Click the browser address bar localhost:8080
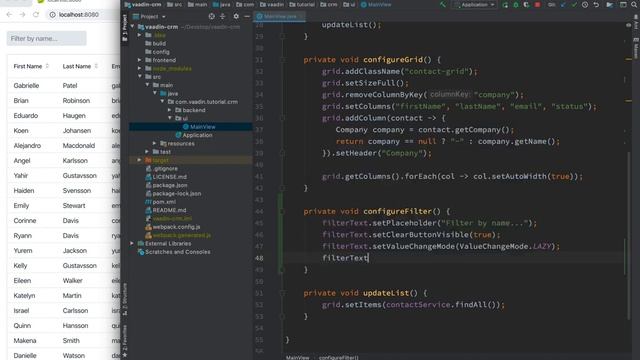640x360 pixels. point(78,14)
